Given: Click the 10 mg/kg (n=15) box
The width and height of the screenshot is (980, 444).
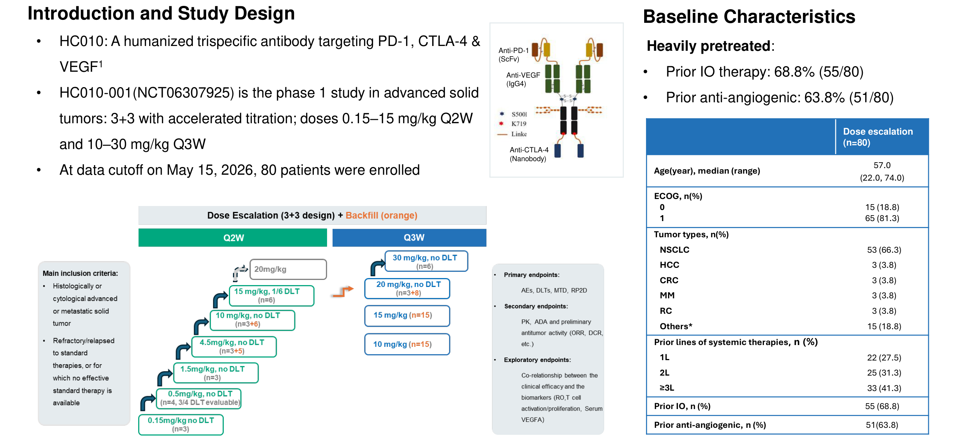Looking at the screenshot, I should coord(407,344).
